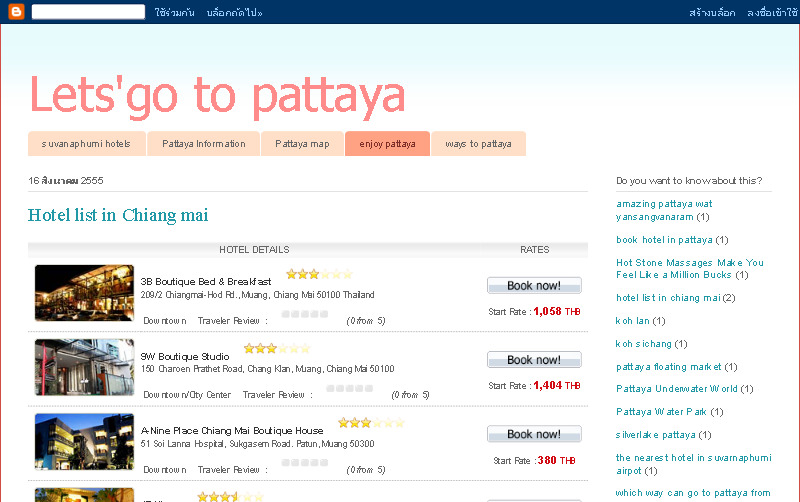Click the Lets'go to pattaya blog title
The width and height of the screenshot is (800, 502).
coord(217,95)
